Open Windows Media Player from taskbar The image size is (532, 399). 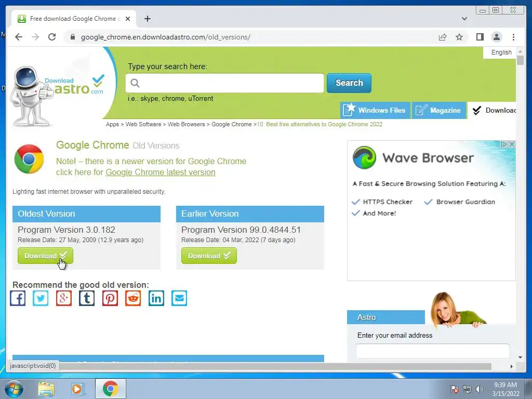[x=78, y=389]
